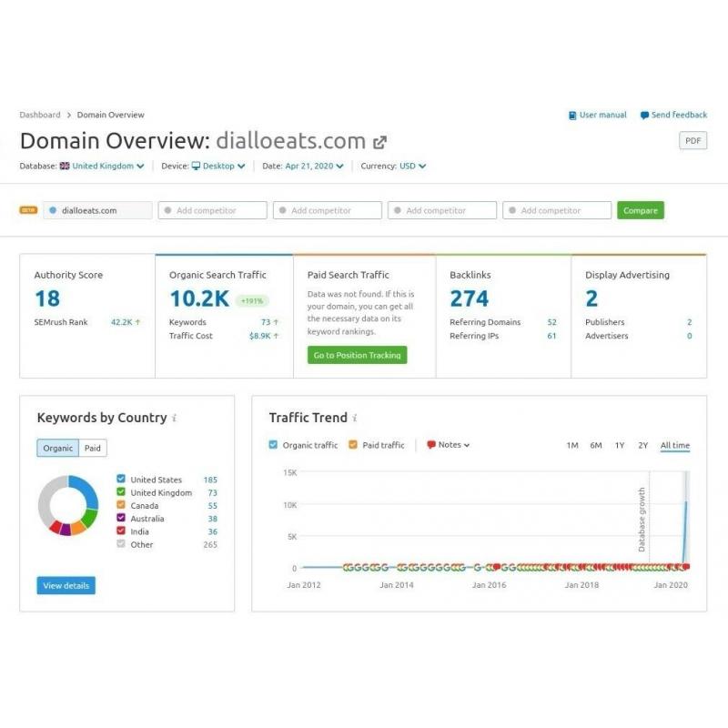The width and height of the screenshot is (728, 728).
Task: Go to Dashboard breadcrumb link
Action: pyautogui.click(x=40, y=115)
